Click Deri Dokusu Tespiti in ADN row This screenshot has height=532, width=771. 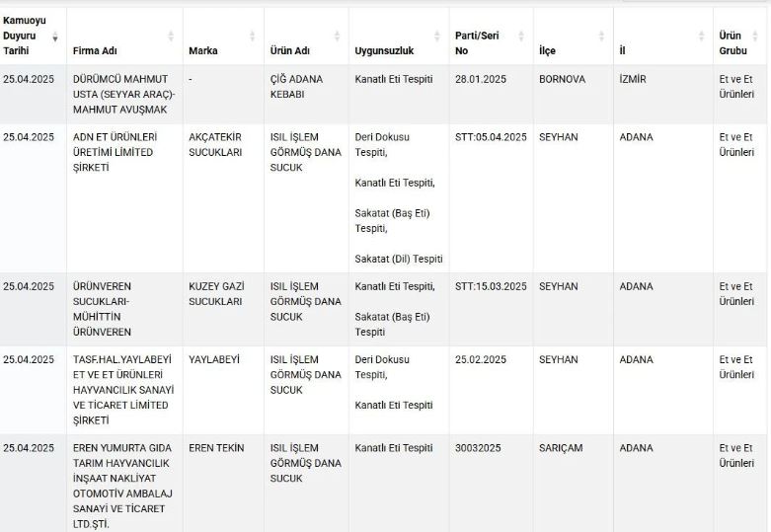[x=382, y=144]
